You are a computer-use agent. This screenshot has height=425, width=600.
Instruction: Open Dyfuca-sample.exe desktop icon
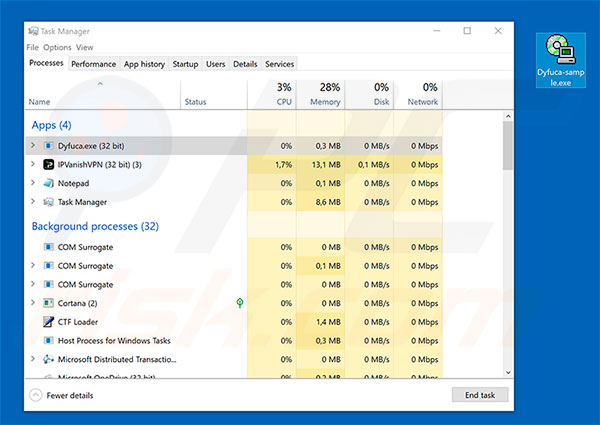[x=561, y=60]
